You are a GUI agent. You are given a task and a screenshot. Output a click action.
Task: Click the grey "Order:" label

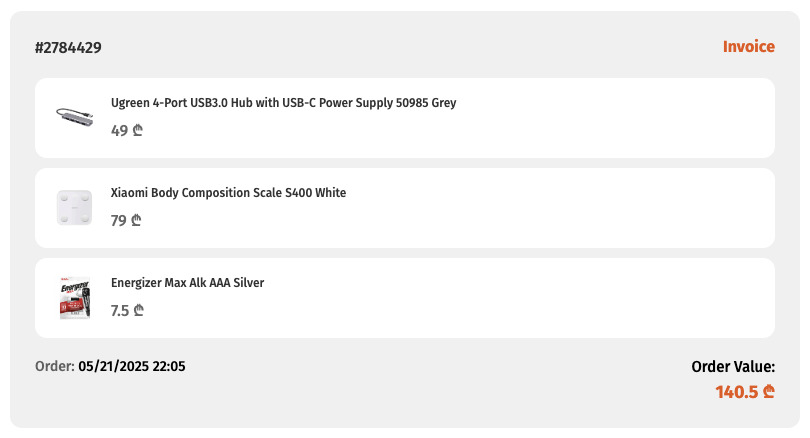tap(55, 366)
